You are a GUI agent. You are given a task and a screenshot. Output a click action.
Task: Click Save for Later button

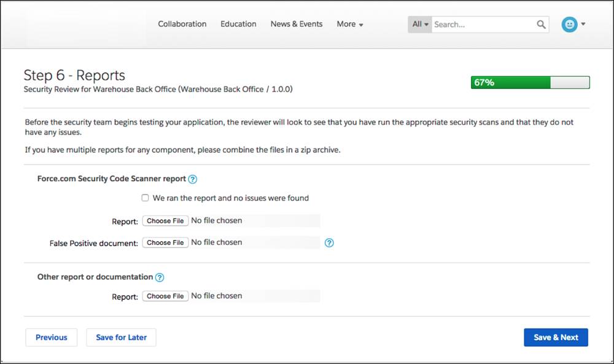121,338
